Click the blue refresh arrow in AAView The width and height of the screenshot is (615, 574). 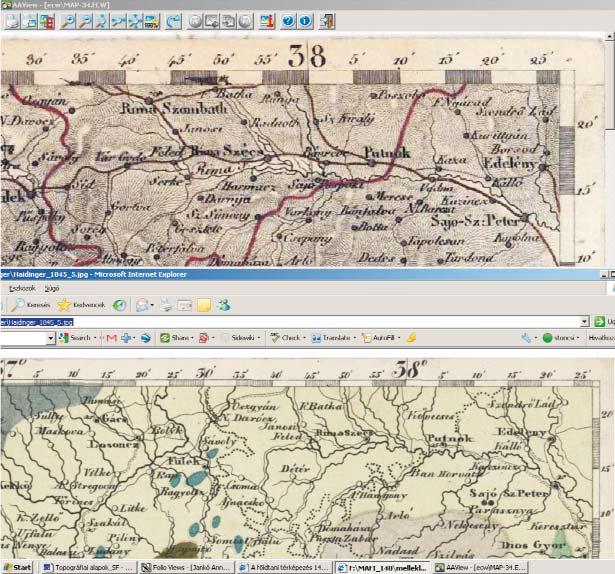pyautogui.click(x=173, y=21)
